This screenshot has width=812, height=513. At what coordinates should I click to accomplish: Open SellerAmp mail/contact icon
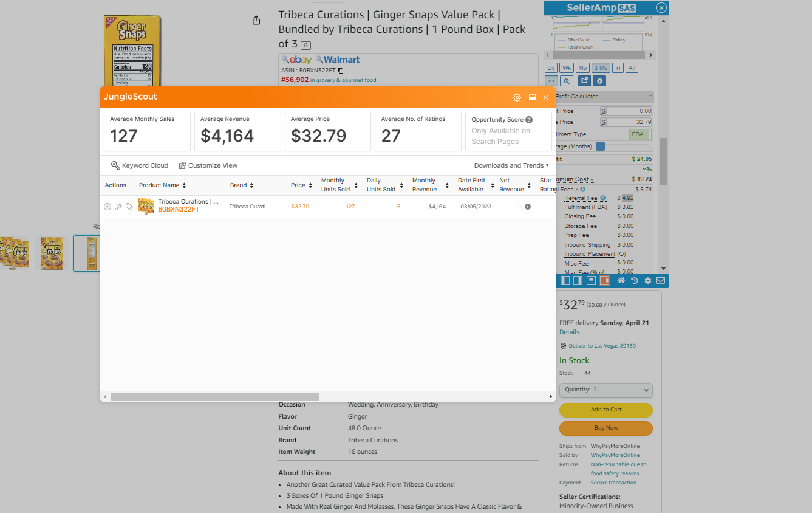660,280
